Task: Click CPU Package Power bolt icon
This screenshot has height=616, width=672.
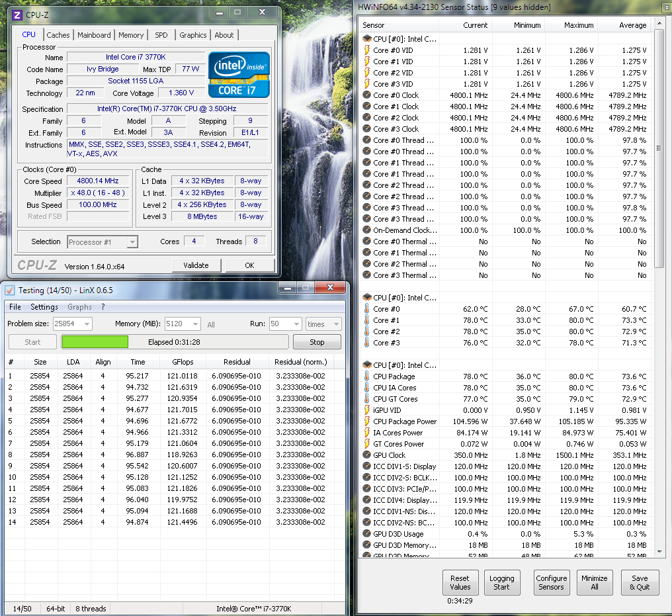Action: (367, 421)
